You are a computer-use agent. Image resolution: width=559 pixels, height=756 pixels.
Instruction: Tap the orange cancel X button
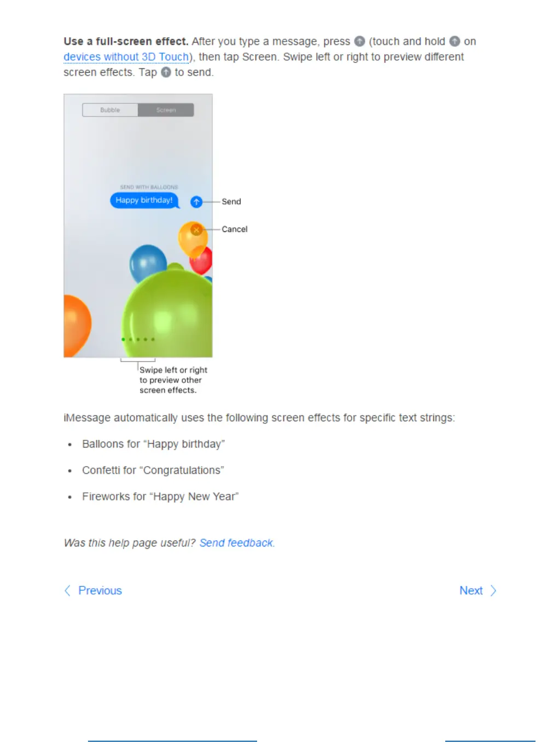click(196, 230)
